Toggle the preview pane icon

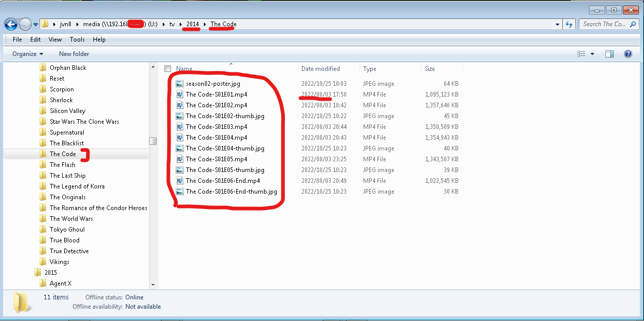coord(610,54)
